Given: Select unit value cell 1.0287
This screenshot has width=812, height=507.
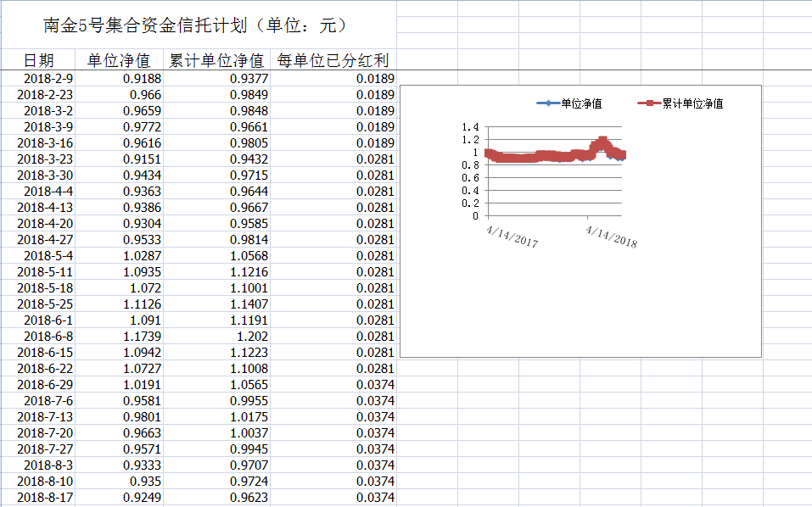Looking at the screenshot, I should tap(119, 255).
